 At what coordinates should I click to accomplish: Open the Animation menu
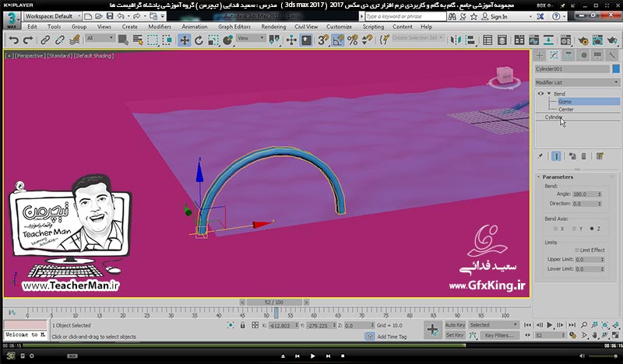point(194,27)
